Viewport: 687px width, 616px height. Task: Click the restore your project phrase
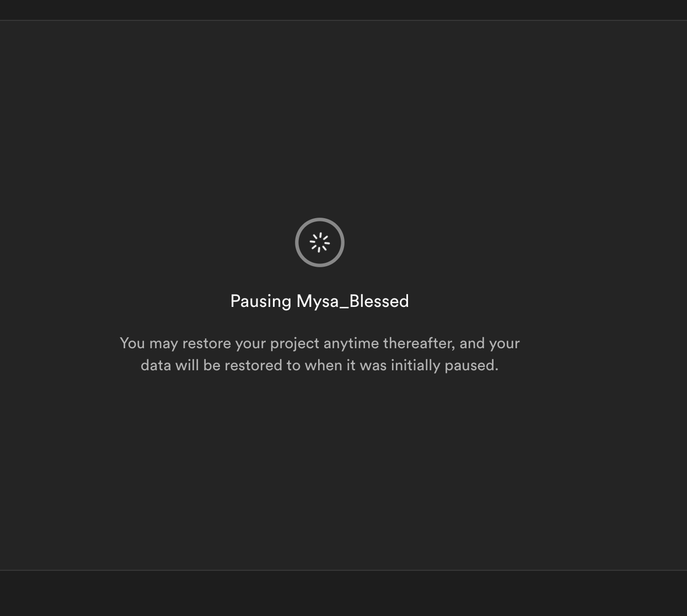click(251, 343)
